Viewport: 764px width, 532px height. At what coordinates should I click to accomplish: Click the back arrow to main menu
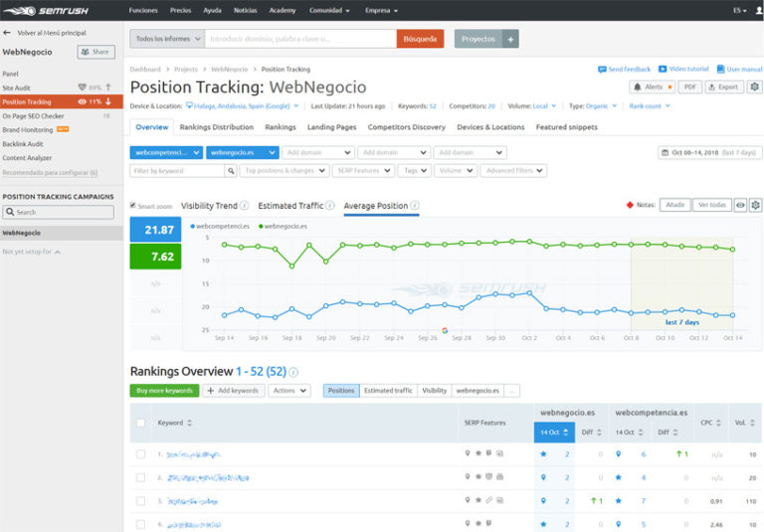coord(7,33)
